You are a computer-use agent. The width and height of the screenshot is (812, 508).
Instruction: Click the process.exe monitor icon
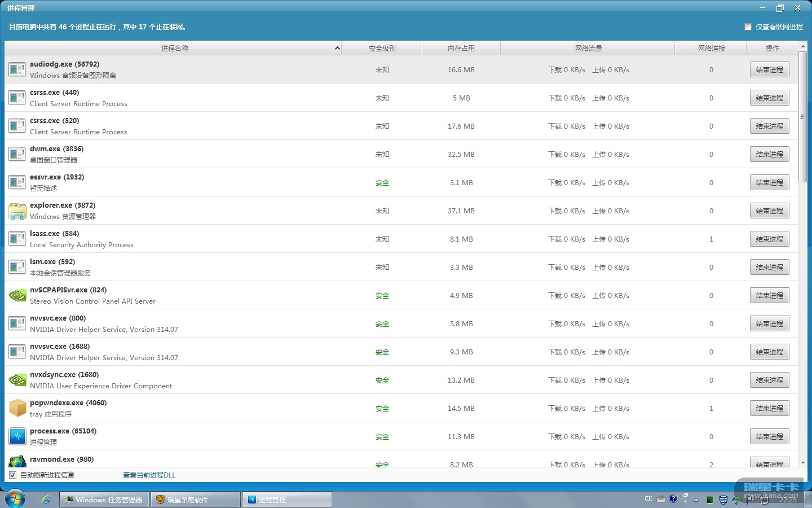[x=17, y=436]
